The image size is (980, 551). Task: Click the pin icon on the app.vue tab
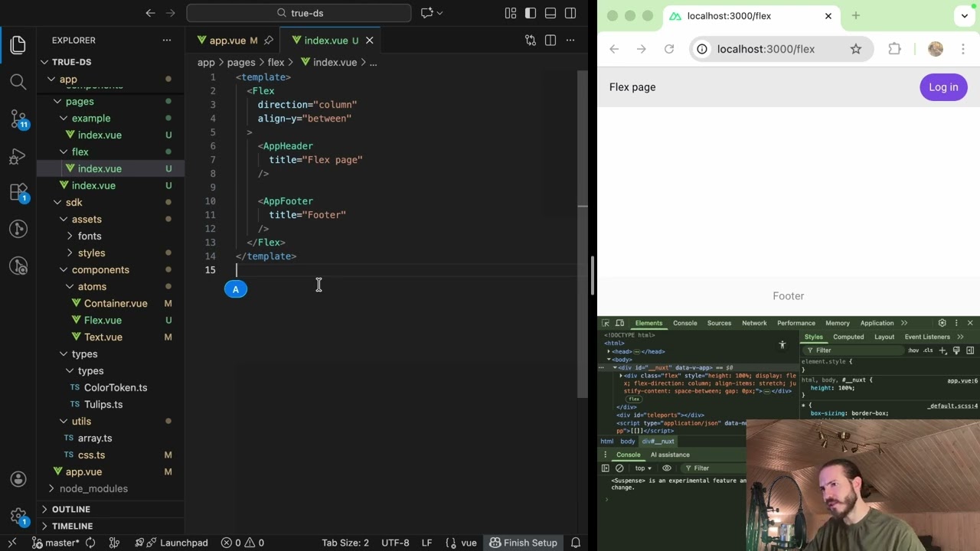269,41
